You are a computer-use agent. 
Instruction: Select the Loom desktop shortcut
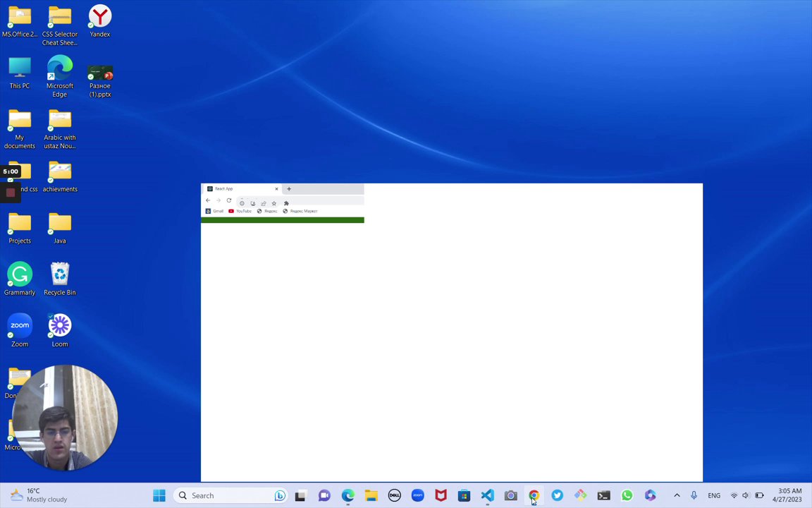pos(59,330)
